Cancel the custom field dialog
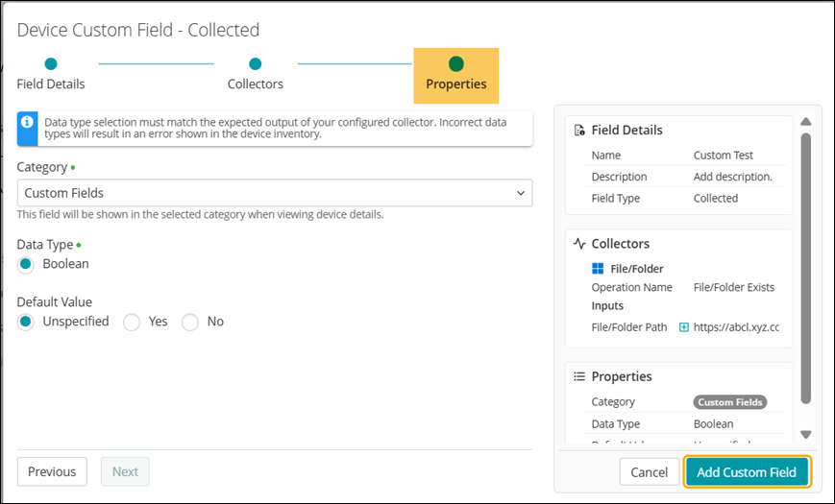 pyautogui.click(x=649, y=472)
